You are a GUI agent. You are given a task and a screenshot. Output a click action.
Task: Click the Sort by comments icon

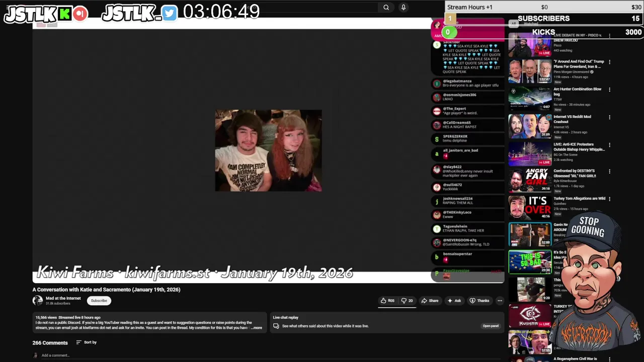point(78,342)
